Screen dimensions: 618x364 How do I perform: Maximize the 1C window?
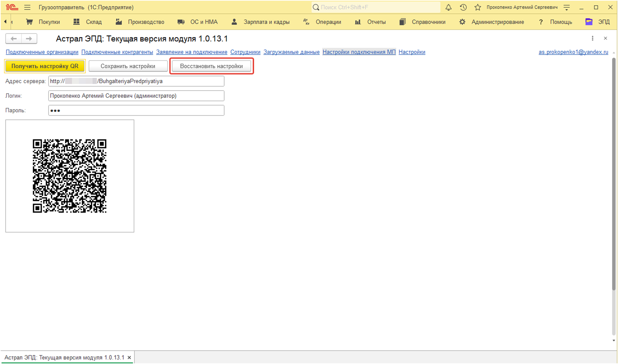pyautogui.click(x=596, y=7)
